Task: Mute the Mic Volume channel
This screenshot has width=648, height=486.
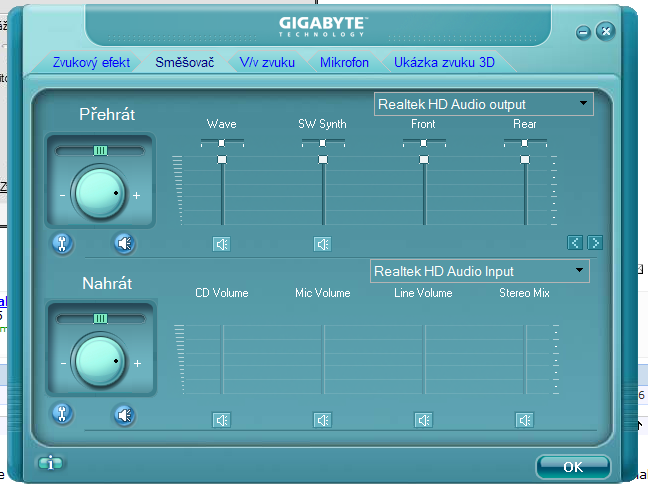Action: (x=322, y=420)
